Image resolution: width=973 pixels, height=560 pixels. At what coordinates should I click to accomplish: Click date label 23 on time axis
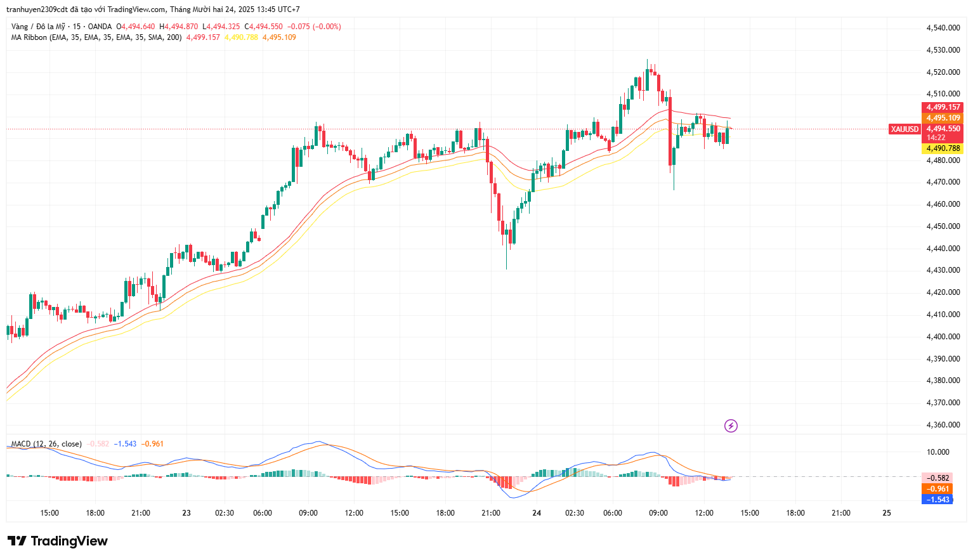click(186, 513)
